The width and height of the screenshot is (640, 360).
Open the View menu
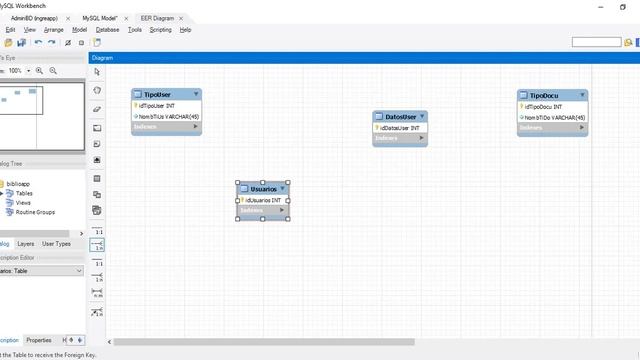point(29,30)
